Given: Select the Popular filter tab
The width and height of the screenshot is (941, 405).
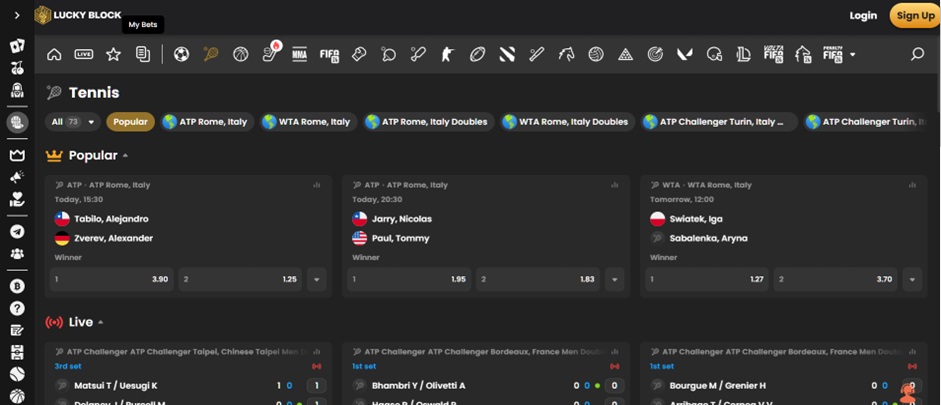Looking at the screenshot, I should point(130,122).
